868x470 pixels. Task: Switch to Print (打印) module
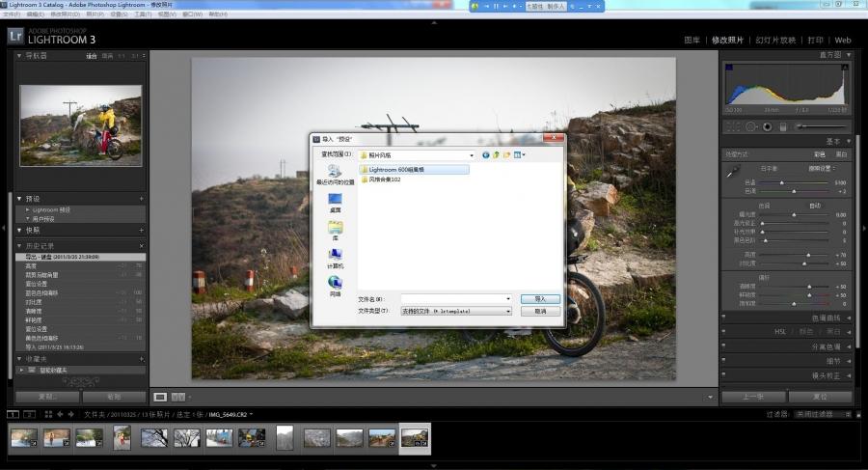pos(815,40)
